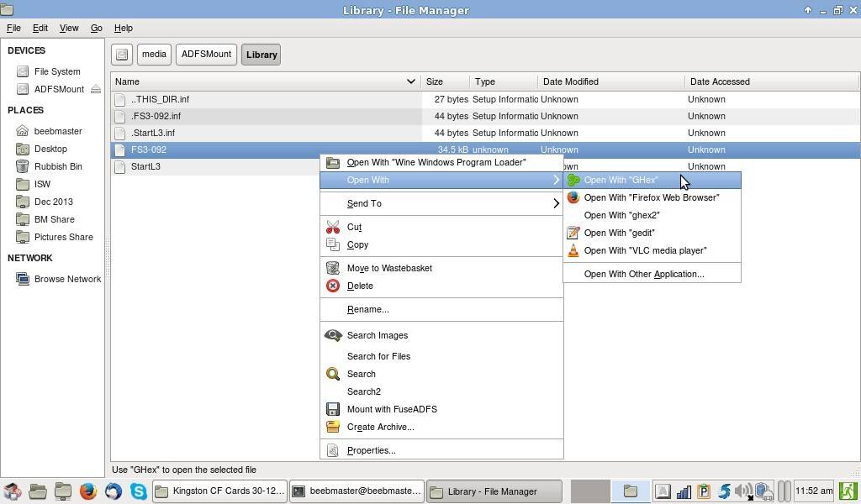The height and width of the screenshot is (504, 861).
Task: Click the media path button
Action: 154,55
